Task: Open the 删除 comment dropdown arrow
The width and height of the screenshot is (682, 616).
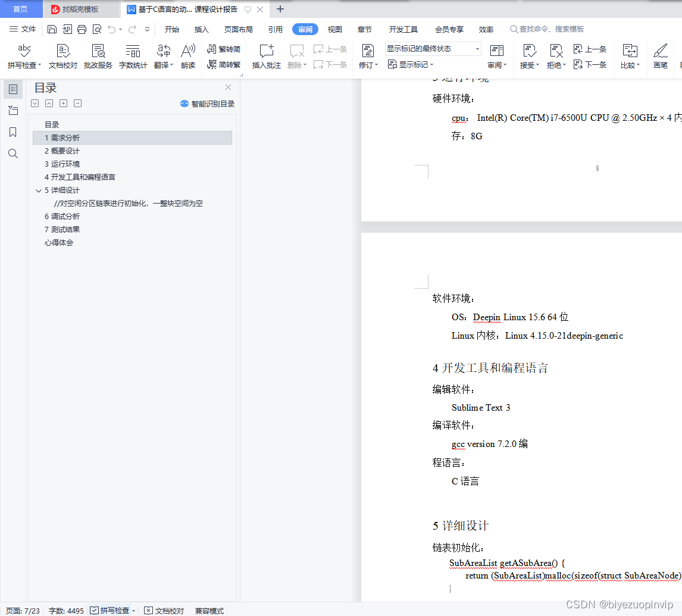Action: pos(305,65)
